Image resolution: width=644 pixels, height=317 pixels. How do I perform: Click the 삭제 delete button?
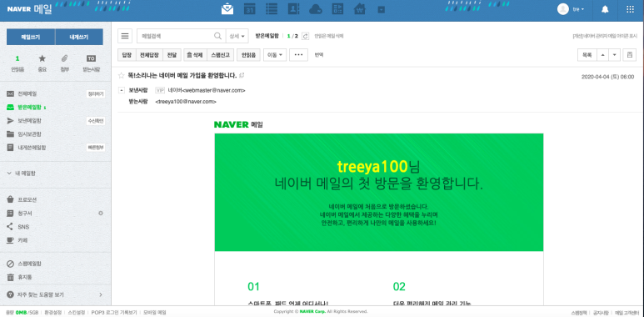click(x=194, y=55)
